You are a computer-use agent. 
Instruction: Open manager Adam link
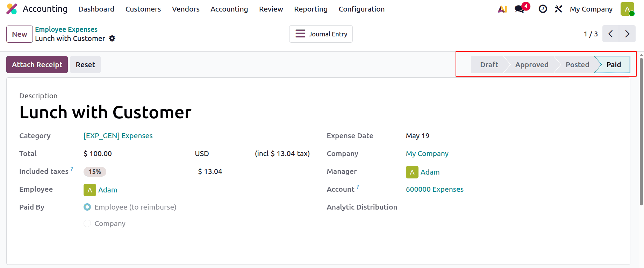(430, 172)
